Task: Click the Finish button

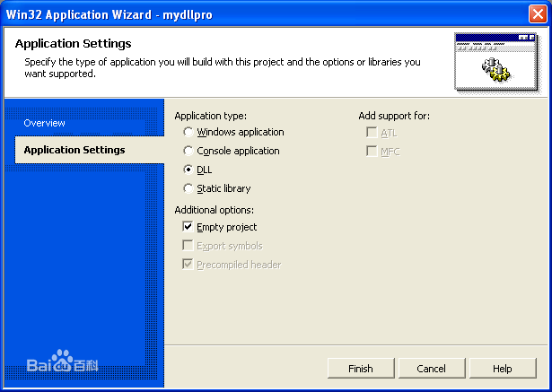Action: click(361, 369)
